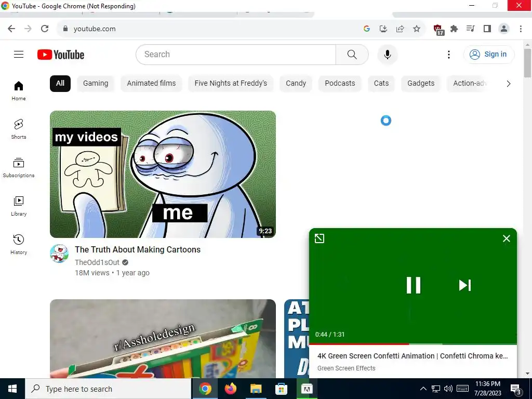Open Firefox from the taskbar
This screenshot has width=532, height=399.
(230, 389)
